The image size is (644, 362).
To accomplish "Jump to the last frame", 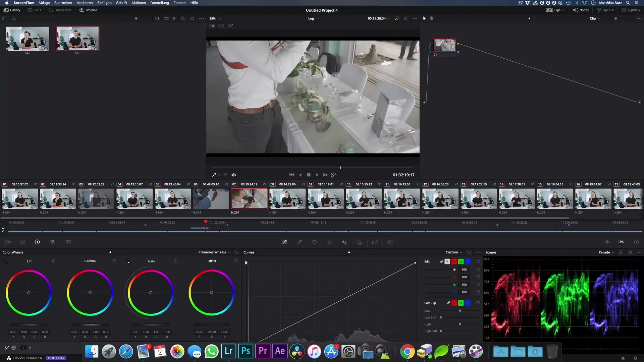I will click(x=326, y=175).
